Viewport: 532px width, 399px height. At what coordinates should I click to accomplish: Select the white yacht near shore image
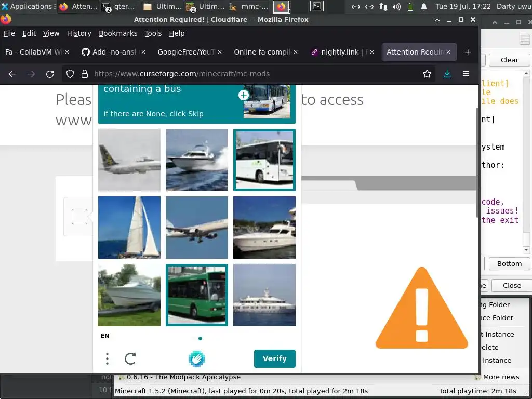click(264, 228)
